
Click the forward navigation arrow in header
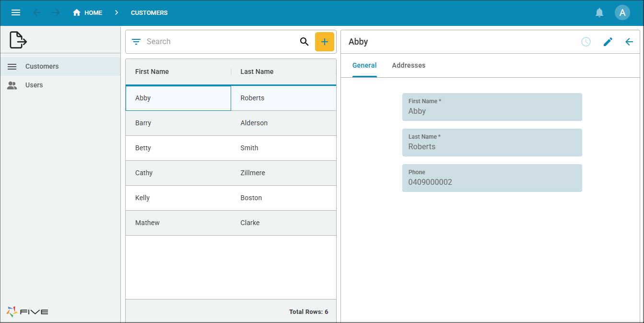click(x=56, y=13)
